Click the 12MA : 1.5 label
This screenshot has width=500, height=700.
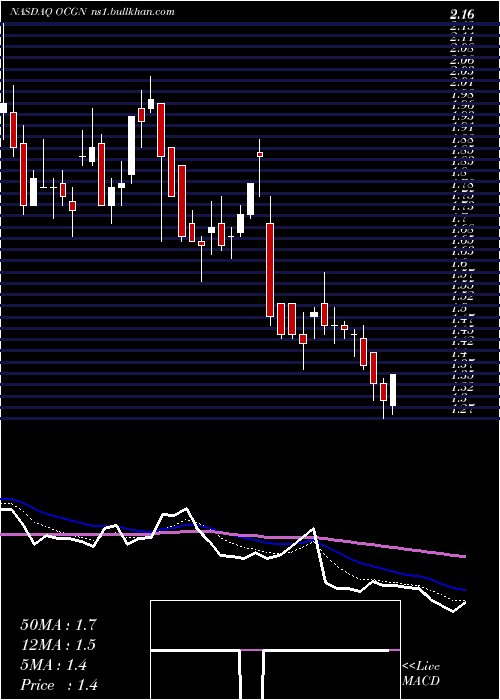[x=58, y=645]
